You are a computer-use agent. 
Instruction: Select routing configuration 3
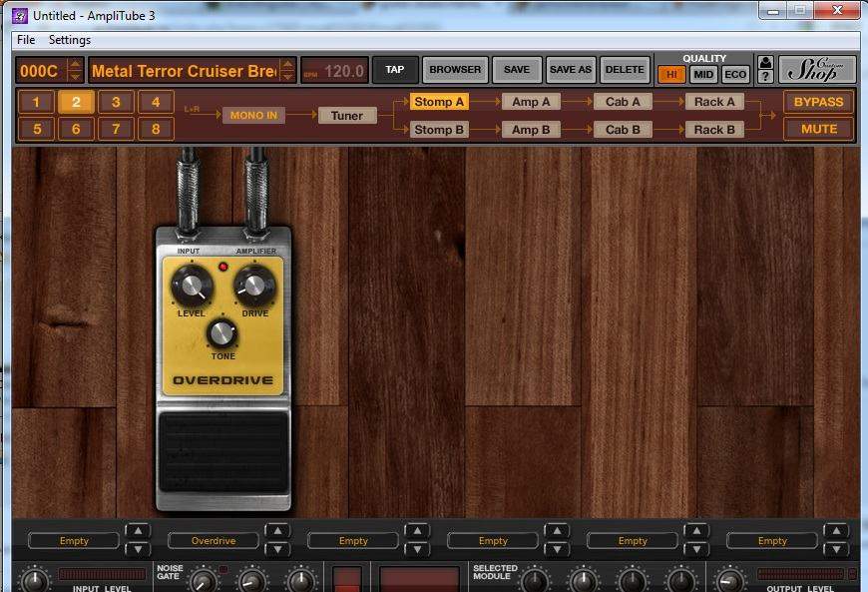coord(116,102)
